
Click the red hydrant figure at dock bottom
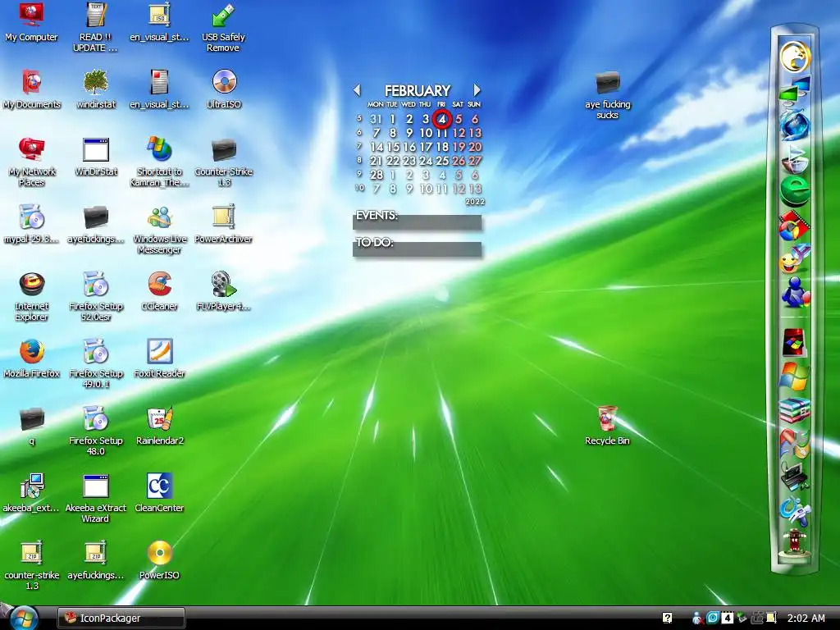click(x=794, y=543)
